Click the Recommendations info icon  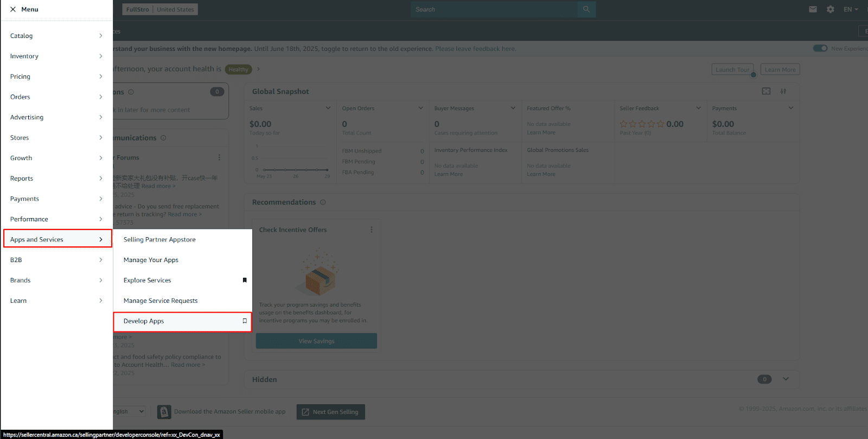pyautogui.click(x=323, y=202)
